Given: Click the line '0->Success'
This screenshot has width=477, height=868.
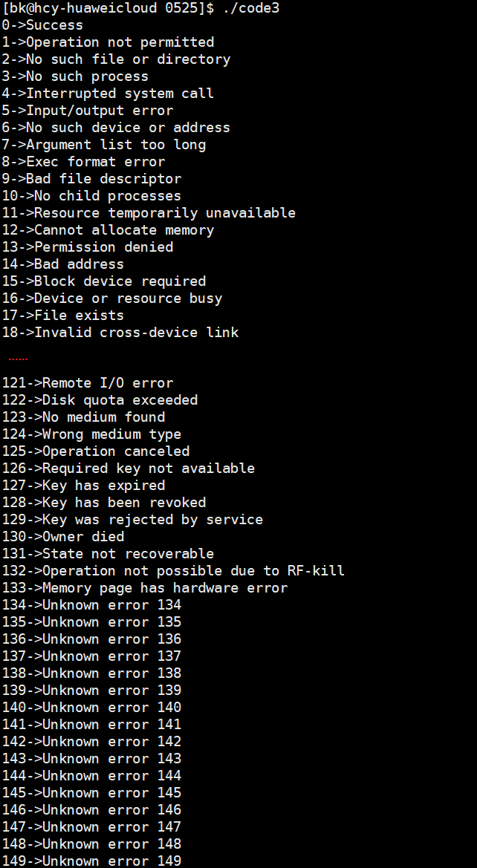Looking at the screenshot, I should click(42, 25).
